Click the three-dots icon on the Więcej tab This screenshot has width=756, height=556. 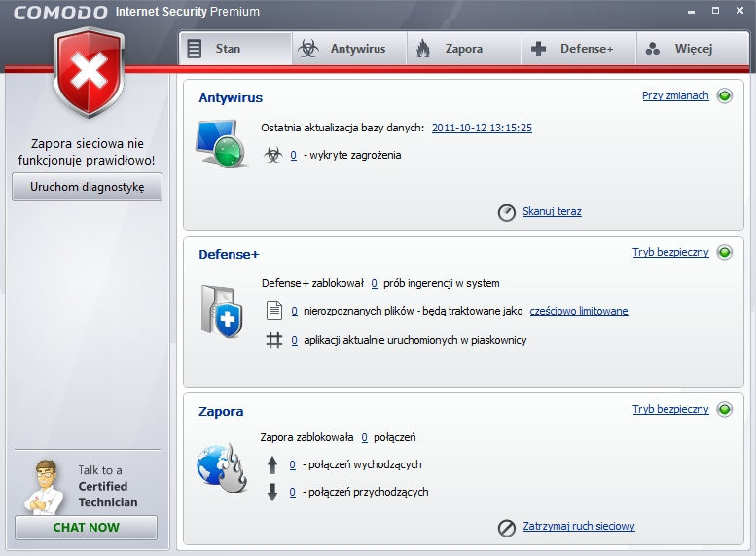652,49
